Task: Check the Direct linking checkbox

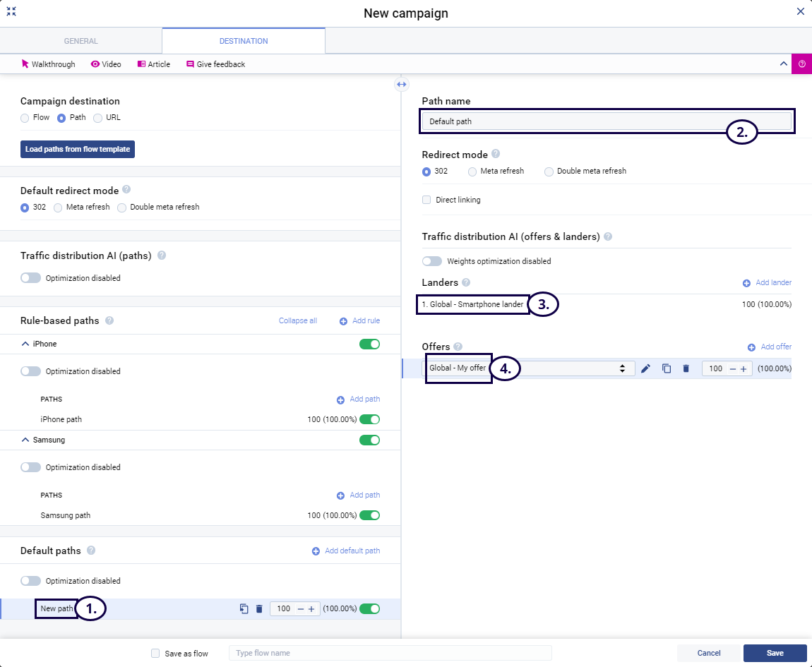Action: coord(426,200)
